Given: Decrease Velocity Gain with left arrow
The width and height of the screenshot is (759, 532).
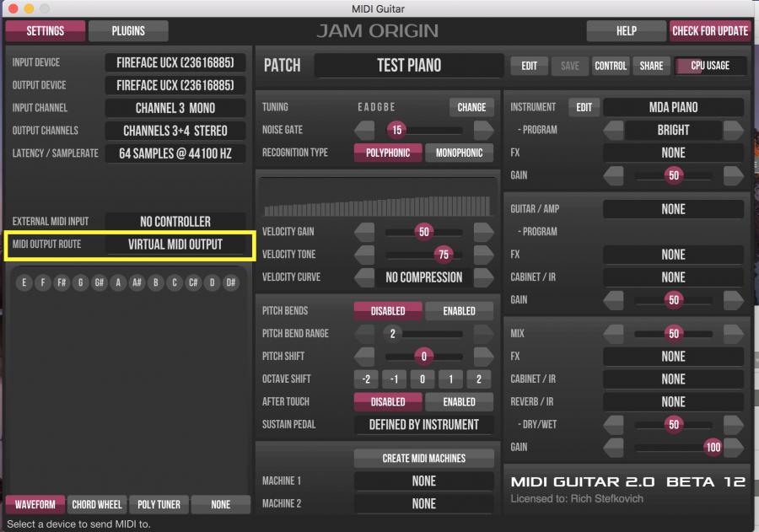Looking at the screenshot, I should click(364, 232).
